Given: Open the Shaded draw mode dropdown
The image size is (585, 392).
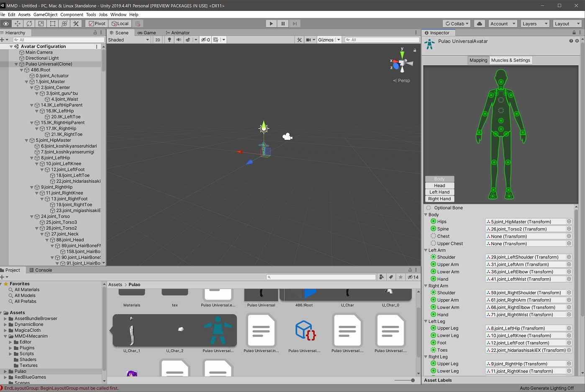Looking at the screenshot, I should tap(128, 40).
